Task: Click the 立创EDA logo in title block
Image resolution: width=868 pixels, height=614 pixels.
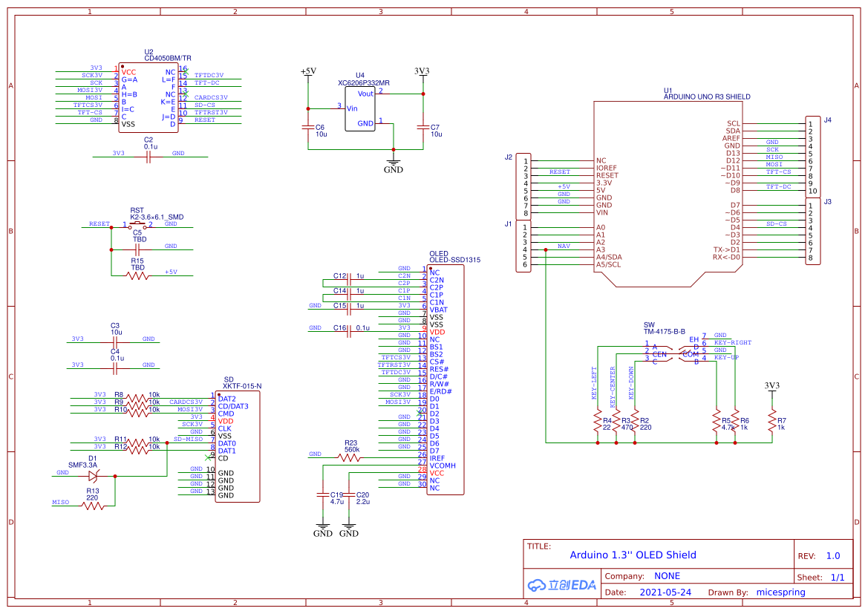Action: pos(563,585)
